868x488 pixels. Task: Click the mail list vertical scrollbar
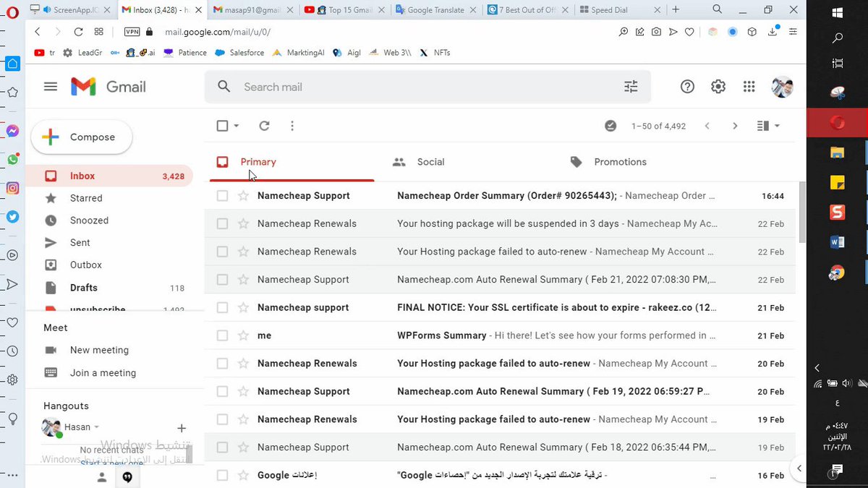pyautogui.click(x=801, y=211)
